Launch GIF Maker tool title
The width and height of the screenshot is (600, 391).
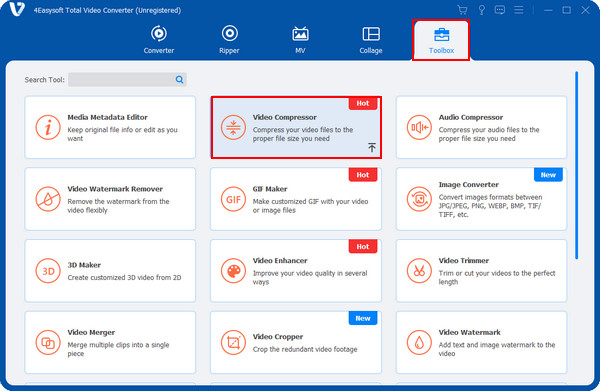270,189
